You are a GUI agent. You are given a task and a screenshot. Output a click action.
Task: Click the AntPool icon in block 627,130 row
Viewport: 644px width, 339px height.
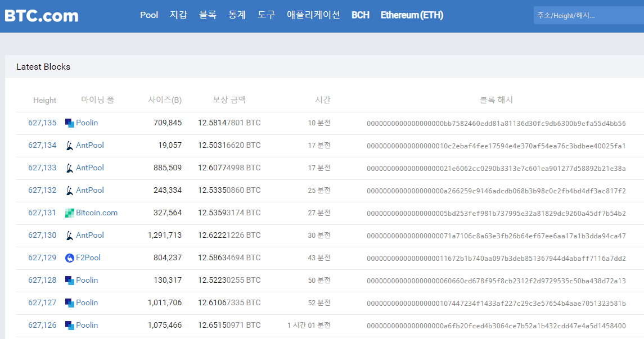pyautogui.click(x=69, y=236)
